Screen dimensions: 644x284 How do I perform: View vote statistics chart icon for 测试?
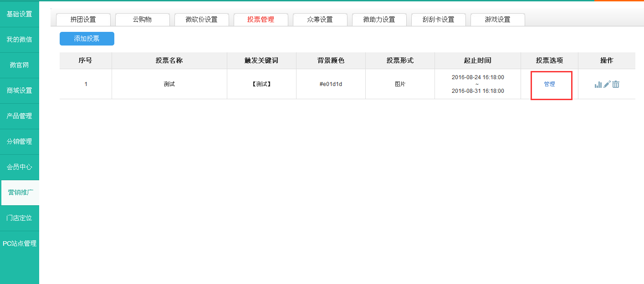pyautogui.click(x=598, y=85)
